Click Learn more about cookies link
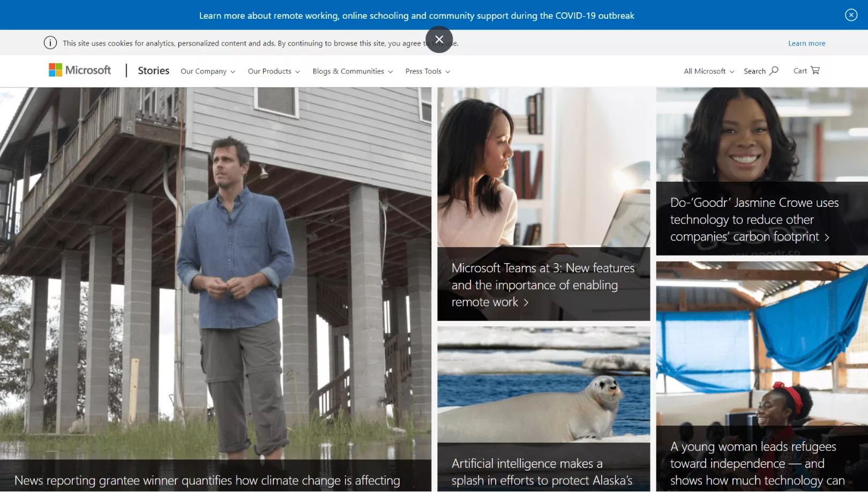Screen dimensions: 868x492 806,43
